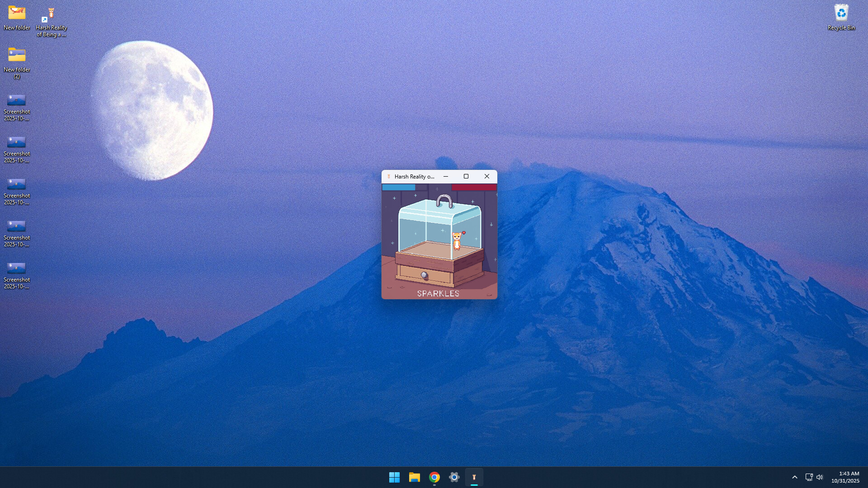
Task: Open the New folder on the desktop
Action: coord(16,11)
